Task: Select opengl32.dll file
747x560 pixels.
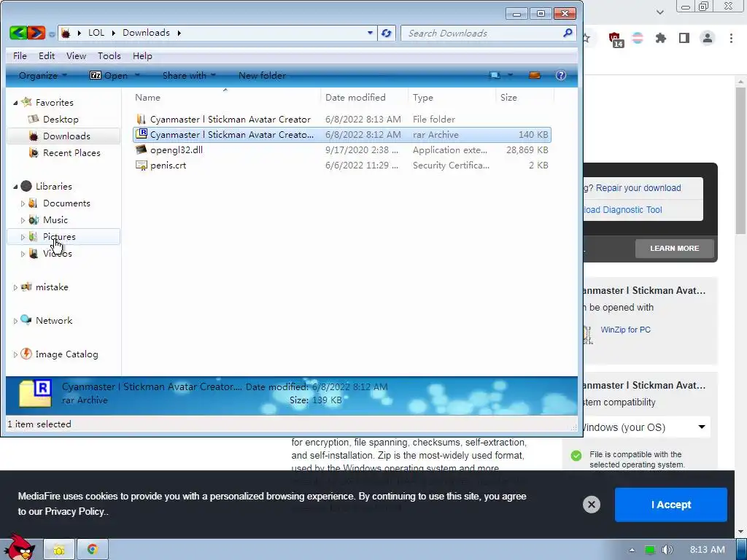Action: 177,149
